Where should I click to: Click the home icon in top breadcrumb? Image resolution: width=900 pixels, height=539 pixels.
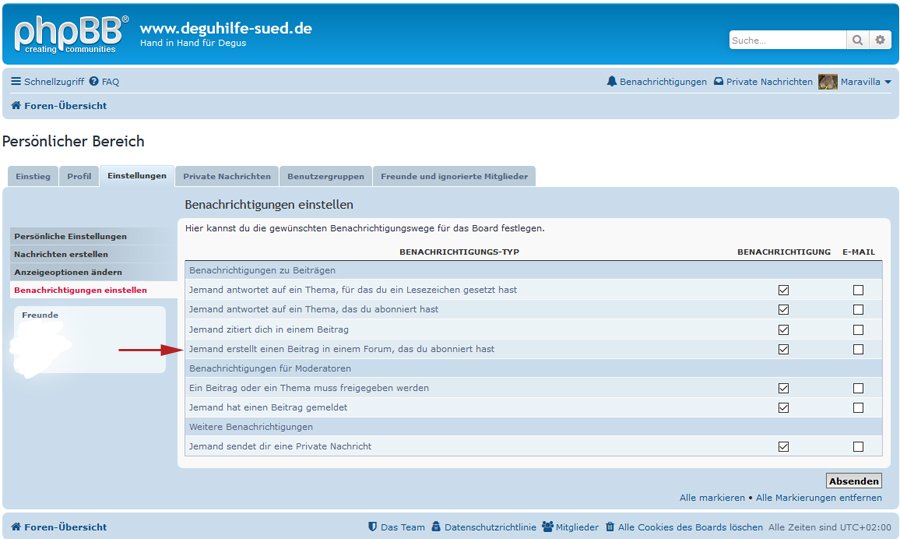pyautogui.click(x=16, y=106)
